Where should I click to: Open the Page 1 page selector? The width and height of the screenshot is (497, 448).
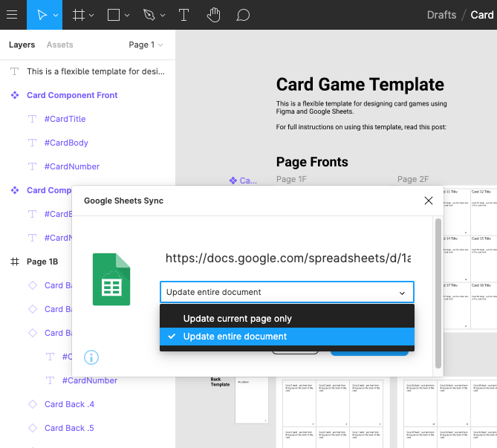click(146, 45)
